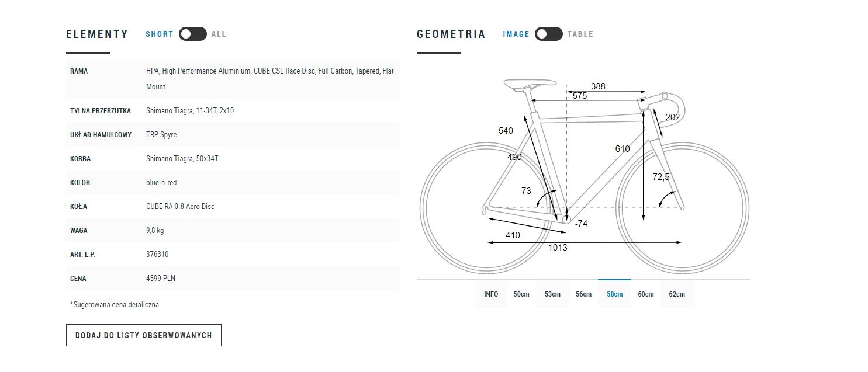Select the INFO geometry tab

click(x=491, y=294)
